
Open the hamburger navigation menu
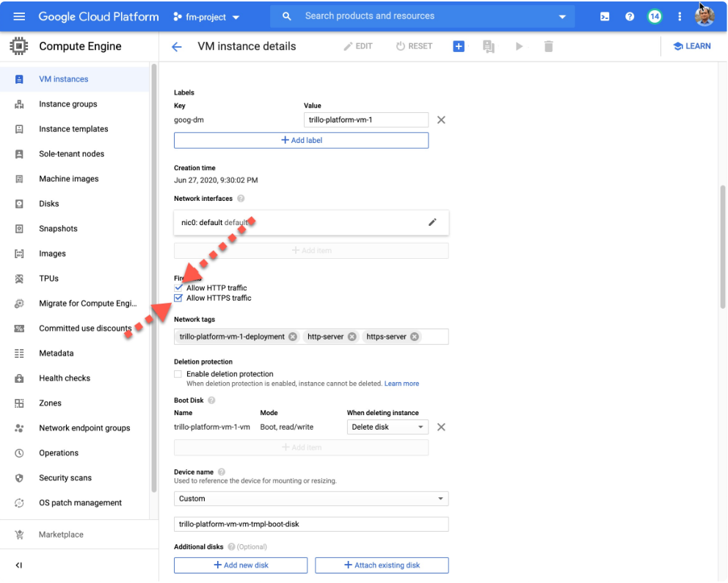(x=19, y=17)
